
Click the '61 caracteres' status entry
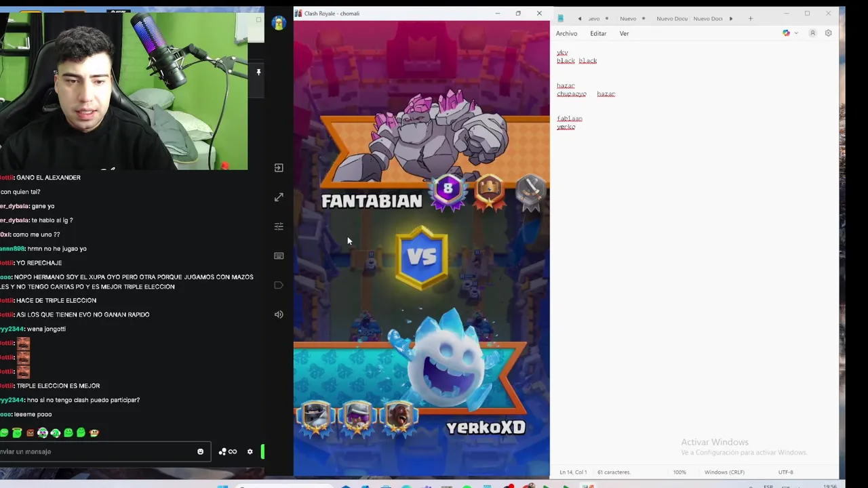pos(614,472)
